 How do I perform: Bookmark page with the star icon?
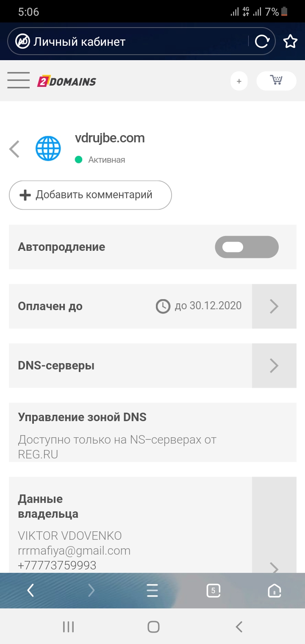[x=290, y=42]
